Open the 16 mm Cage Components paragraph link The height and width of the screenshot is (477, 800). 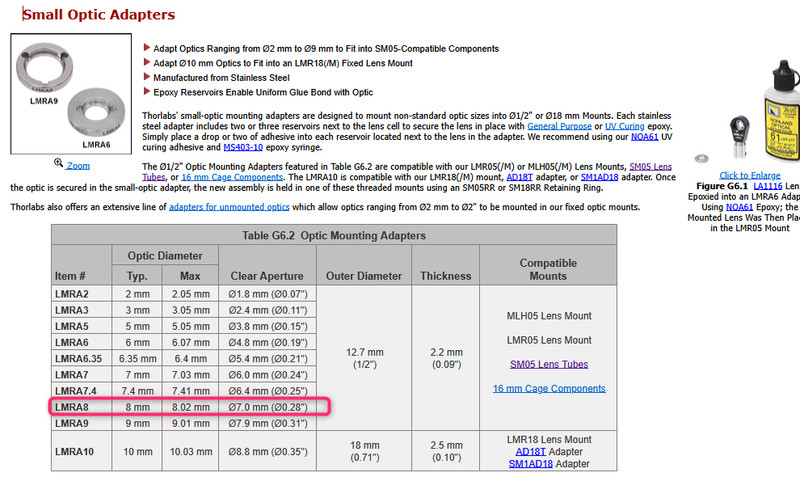tap(232, 177)
